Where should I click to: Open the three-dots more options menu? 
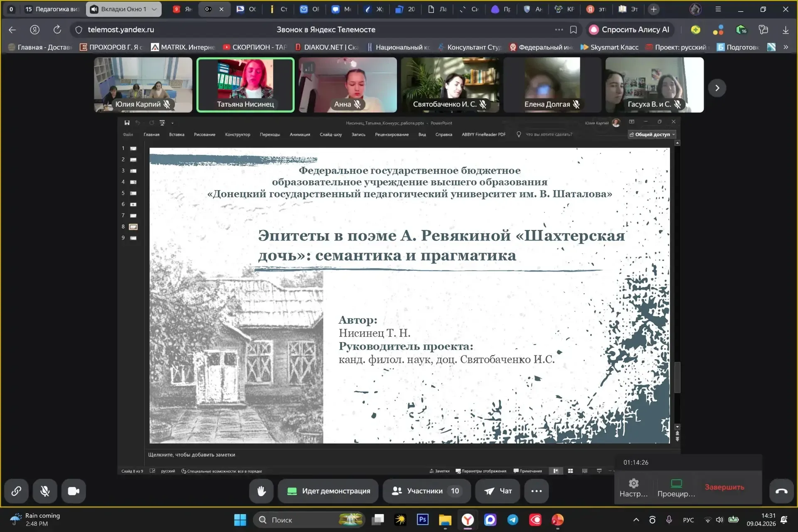[536, 491]
